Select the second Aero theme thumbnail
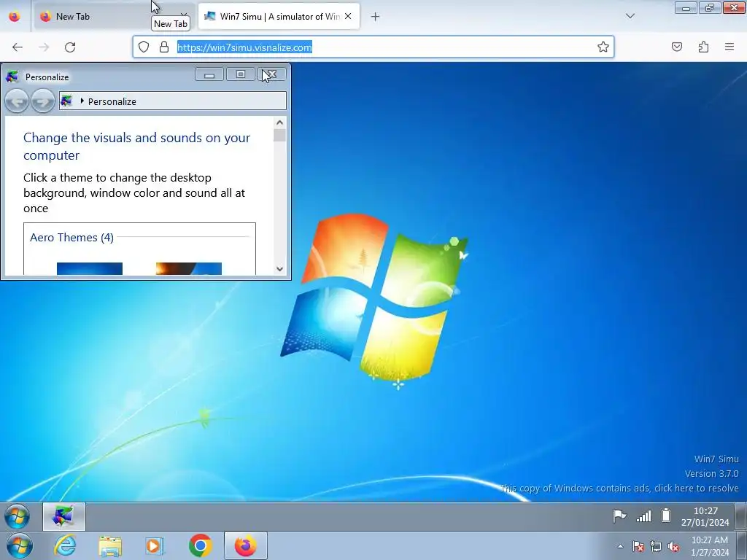Image resolution: width=747 pixels, height=560 pixels. [x=189, y=268]
